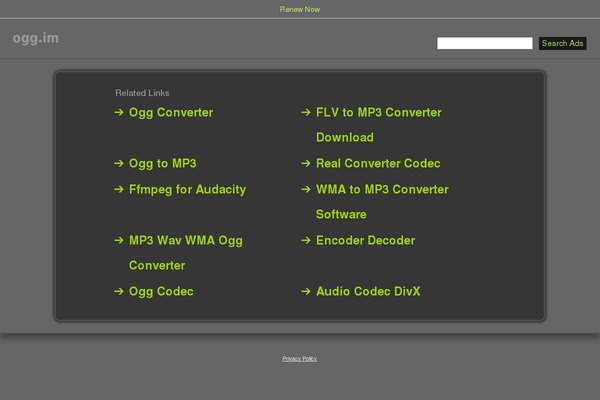Screen dimensions: 600x400
Task: Open the Ogg Codec link
Action: [x=161, y=291]
